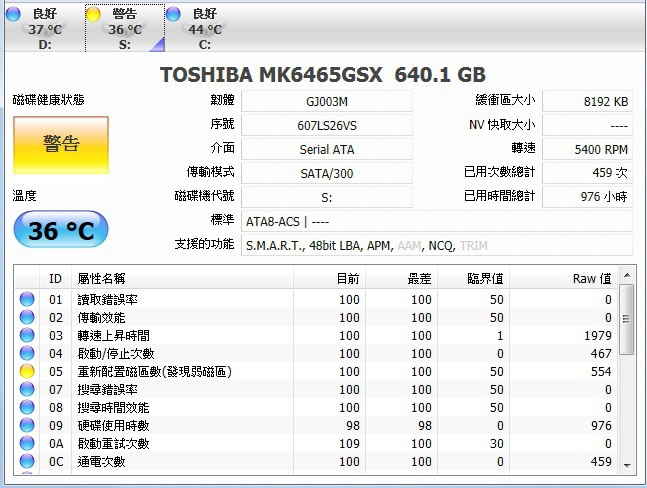647x488 pixels.
Task: Click the current value 109 of attribute 0A
Action: (x=349, y=443)
